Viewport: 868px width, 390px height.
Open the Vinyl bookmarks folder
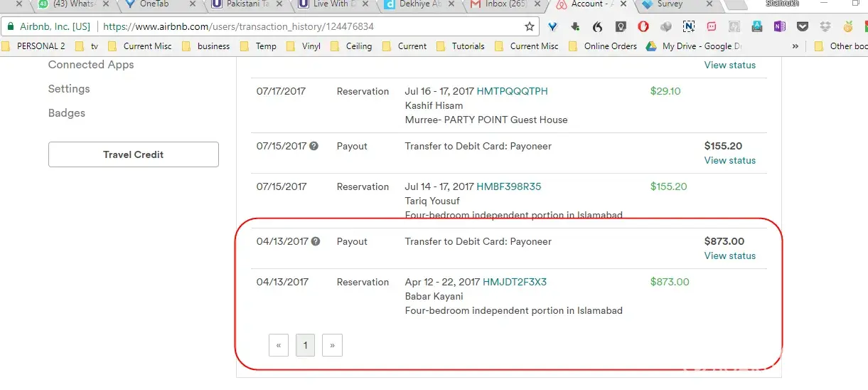303,46
